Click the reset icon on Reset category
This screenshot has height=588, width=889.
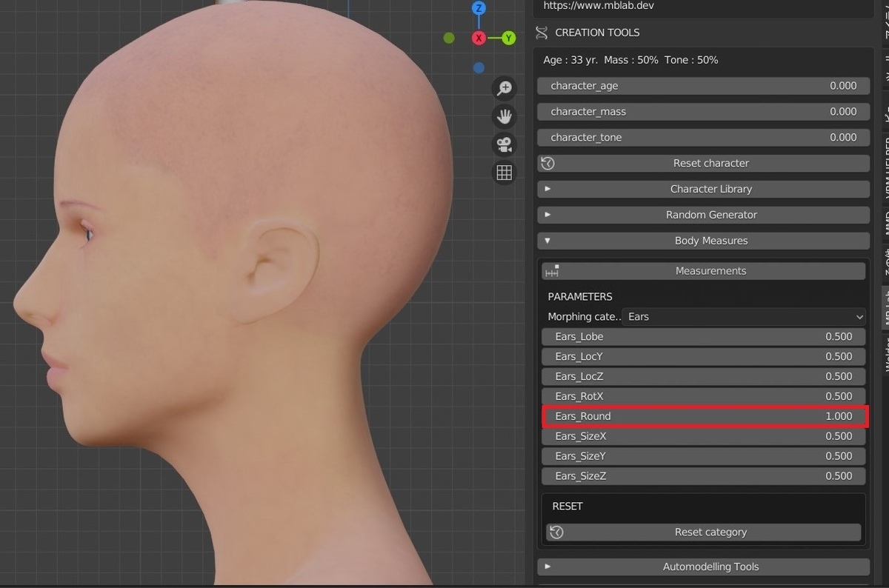[557, 532]
